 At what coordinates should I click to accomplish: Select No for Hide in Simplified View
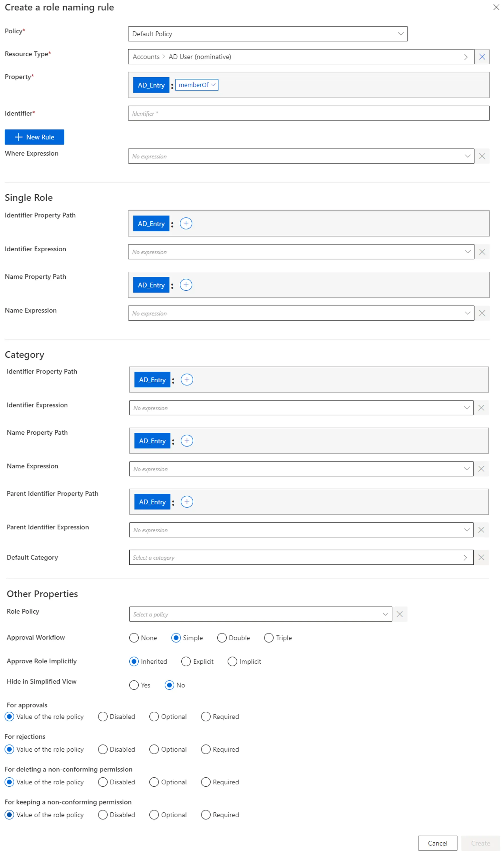(170, 685)
